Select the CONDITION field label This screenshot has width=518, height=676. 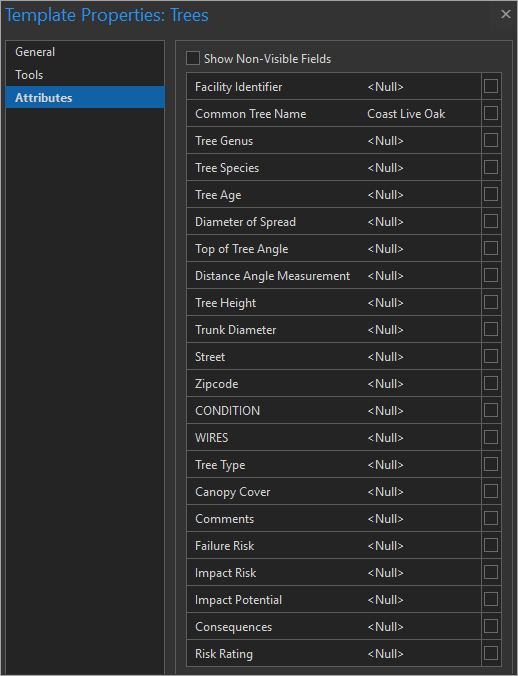228,411
